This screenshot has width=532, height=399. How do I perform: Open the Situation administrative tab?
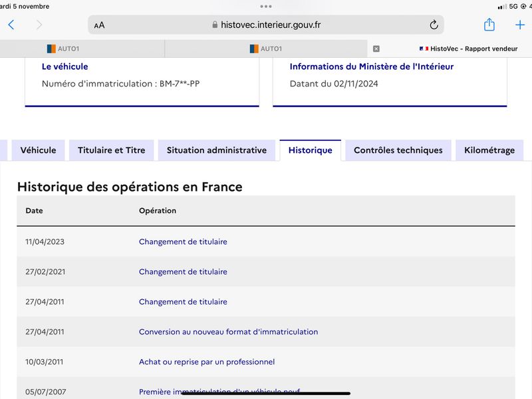point(217,150)
